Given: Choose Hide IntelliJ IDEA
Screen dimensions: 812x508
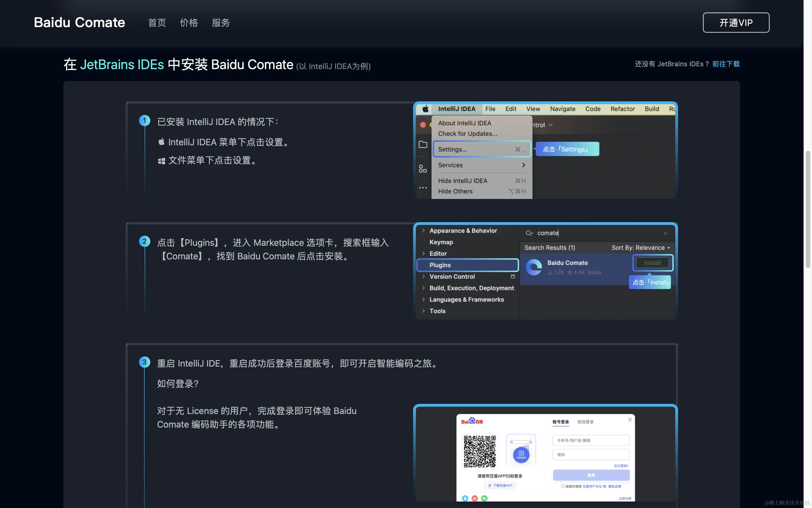Looking at the screenshot, I should 482,181.
